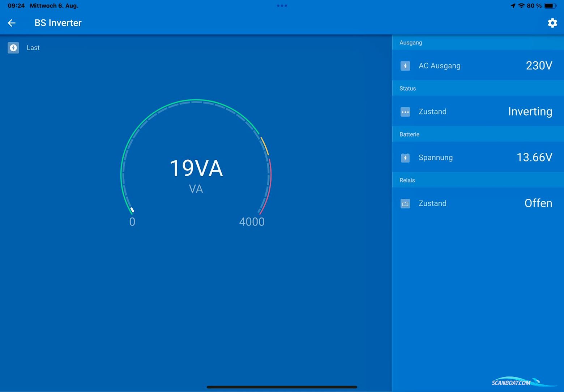Click the AC Ausgang lightning icon

[x=405, y=66]
